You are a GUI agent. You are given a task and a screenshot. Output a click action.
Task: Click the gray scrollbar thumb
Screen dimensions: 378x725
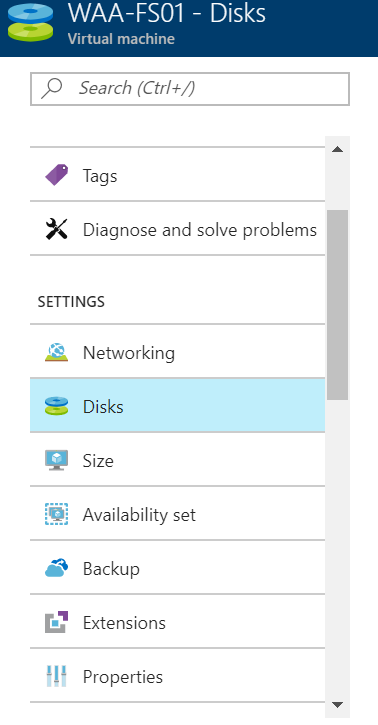pyautogui.click(x=337, y=305)
